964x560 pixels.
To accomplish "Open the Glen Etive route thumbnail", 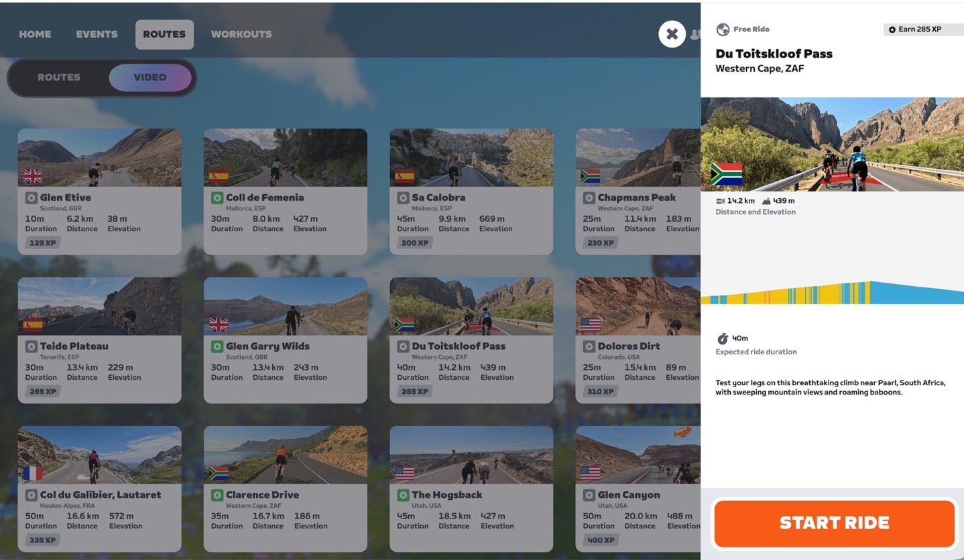I will coord(99,157).
